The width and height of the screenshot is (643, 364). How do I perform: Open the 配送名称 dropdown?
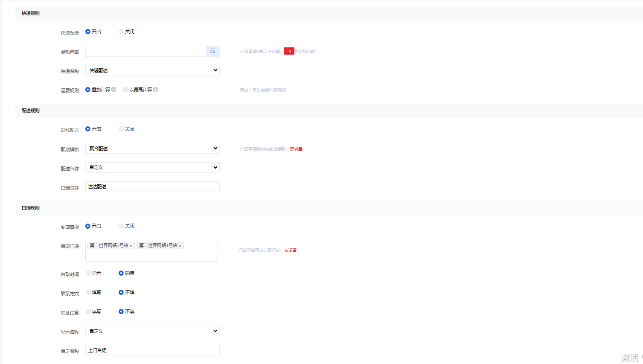tap(152, 168)
